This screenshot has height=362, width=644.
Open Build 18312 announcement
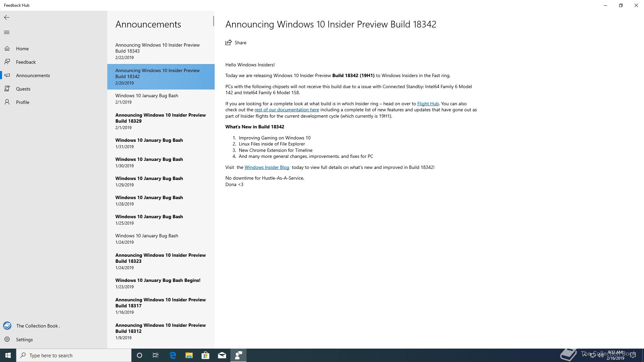(161, 331)
